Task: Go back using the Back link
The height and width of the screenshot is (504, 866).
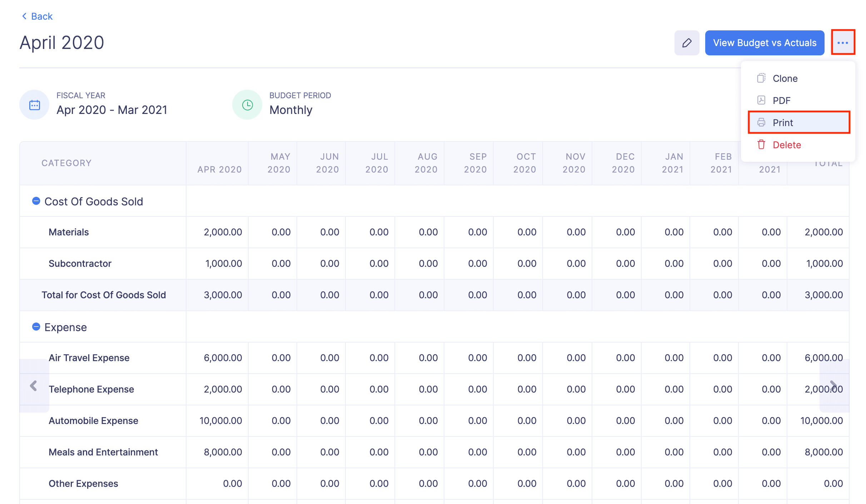Action: point(37,16)
